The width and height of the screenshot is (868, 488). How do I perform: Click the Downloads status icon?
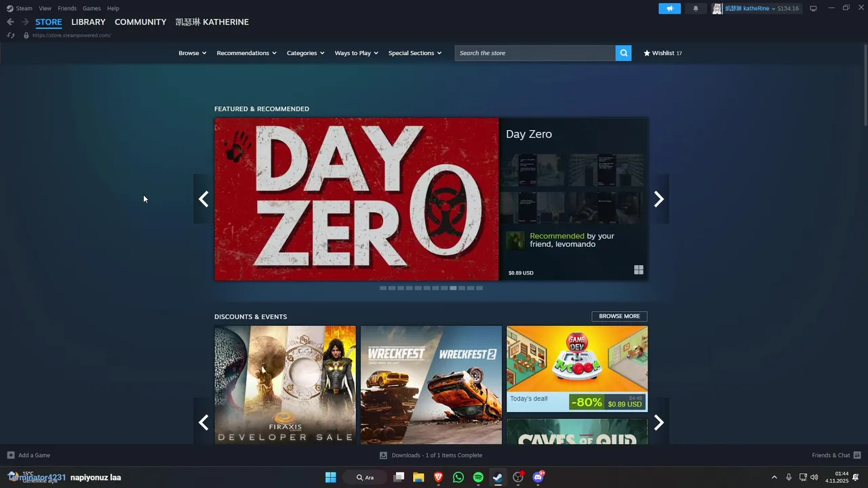click(383, 455)
